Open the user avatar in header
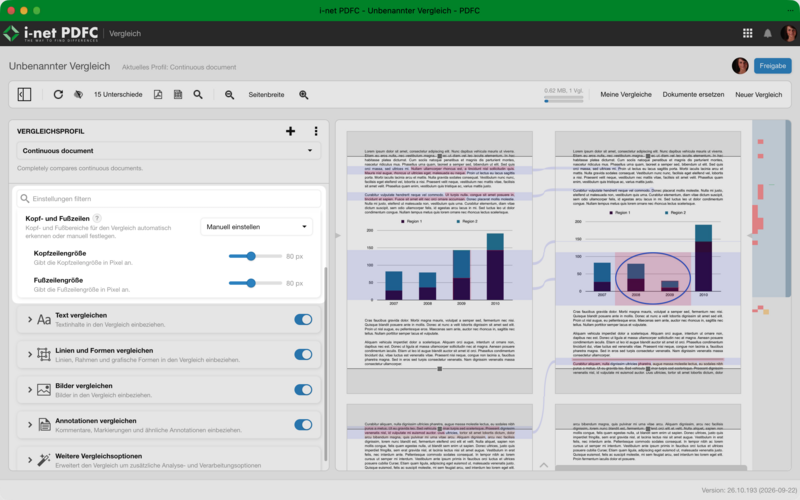Screen dimensions: 800x500 pos(789,33)
